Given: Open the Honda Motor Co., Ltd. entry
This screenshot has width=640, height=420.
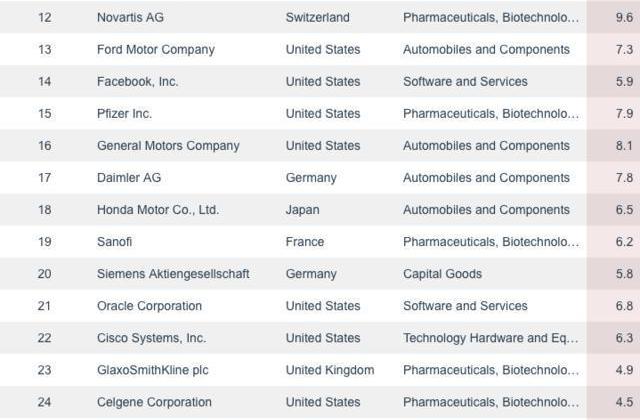Looking at the screenshot, I should click(158, 210).
